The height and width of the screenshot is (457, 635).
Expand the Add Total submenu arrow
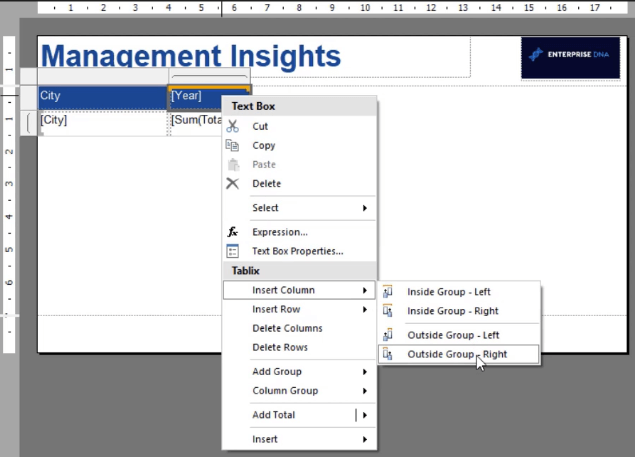click(365, 415)
